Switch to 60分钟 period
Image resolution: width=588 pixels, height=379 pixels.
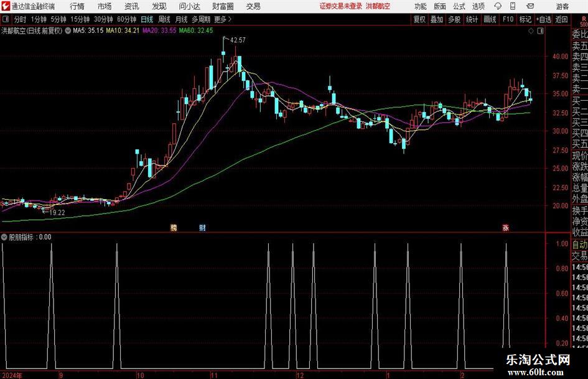127,19
